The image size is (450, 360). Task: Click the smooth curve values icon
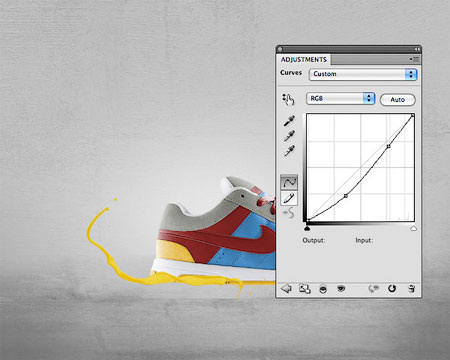tap(289, 213)
